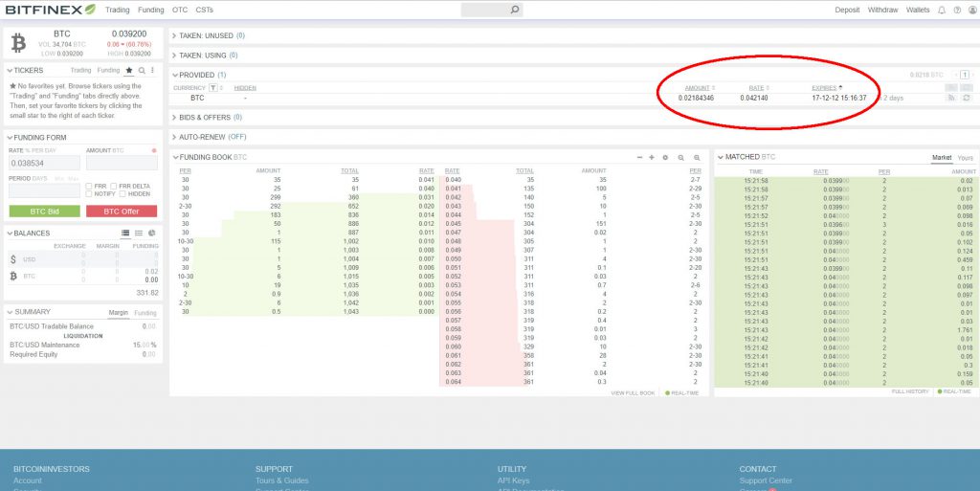
Task: Select the Margin tab in Summary
Action: pyautogui.click(x=118, y=313)
